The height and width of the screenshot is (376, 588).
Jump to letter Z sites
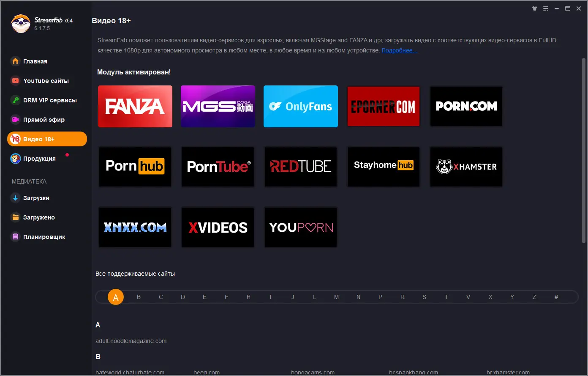pyautogui.click(x=534, y=297)
